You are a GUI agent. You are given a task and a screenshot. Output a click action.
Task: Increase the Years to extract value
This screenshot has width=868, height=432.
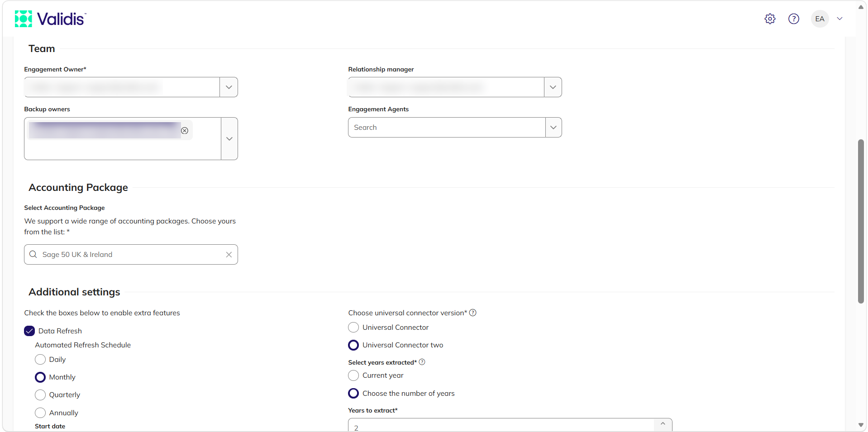click(663, 424)
